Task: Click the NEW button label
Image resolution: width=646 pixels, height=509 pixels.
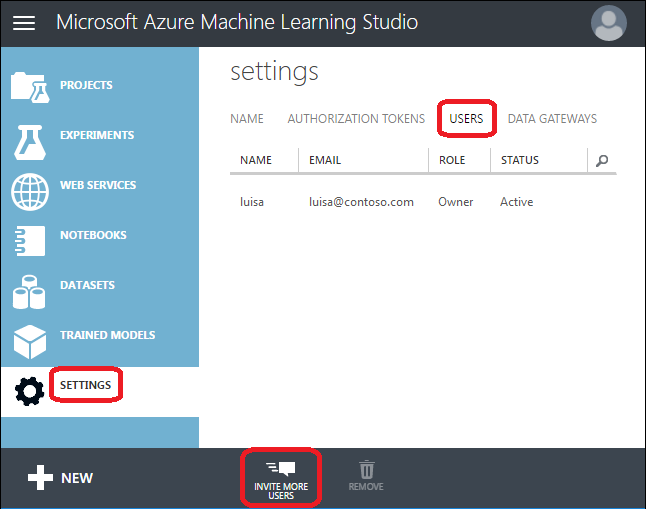Action: [77, 478]
